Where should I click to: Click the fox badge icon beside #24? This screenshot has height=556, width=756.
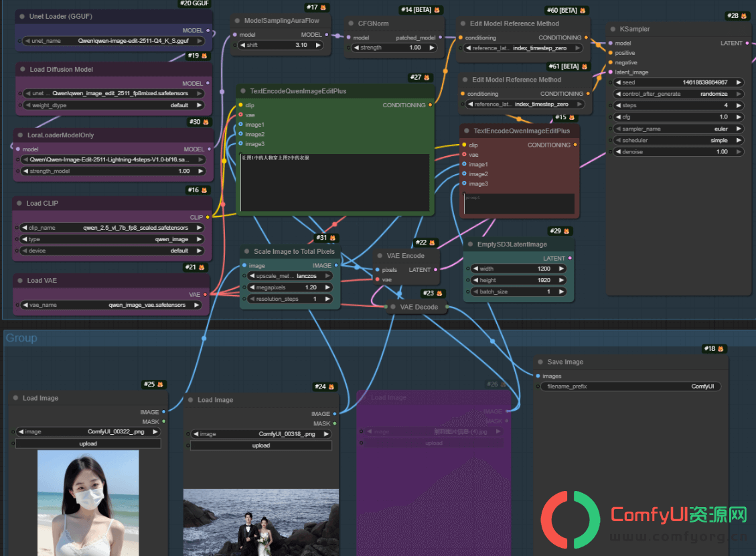coord(331,387)
